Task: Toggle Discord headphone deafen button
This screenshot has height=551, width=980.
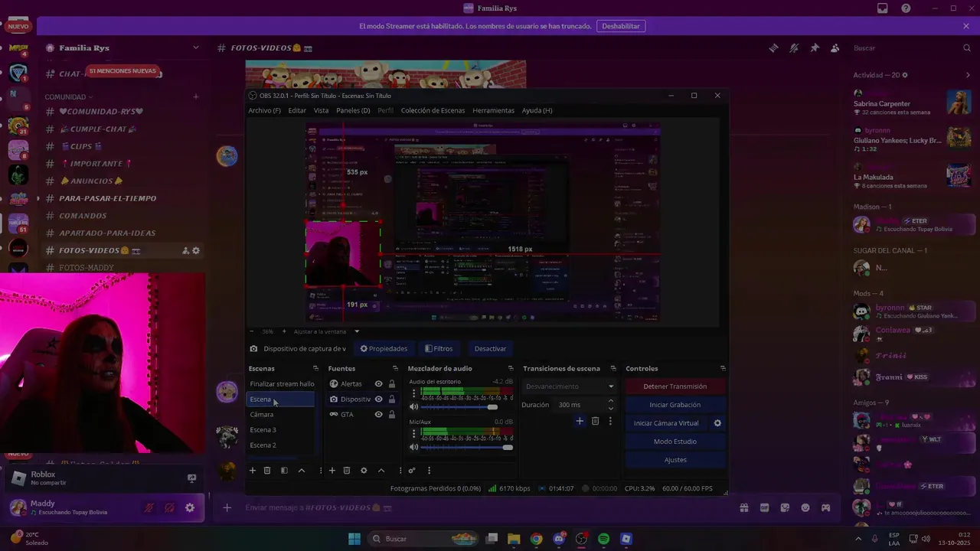Action: tap(170, 507)
